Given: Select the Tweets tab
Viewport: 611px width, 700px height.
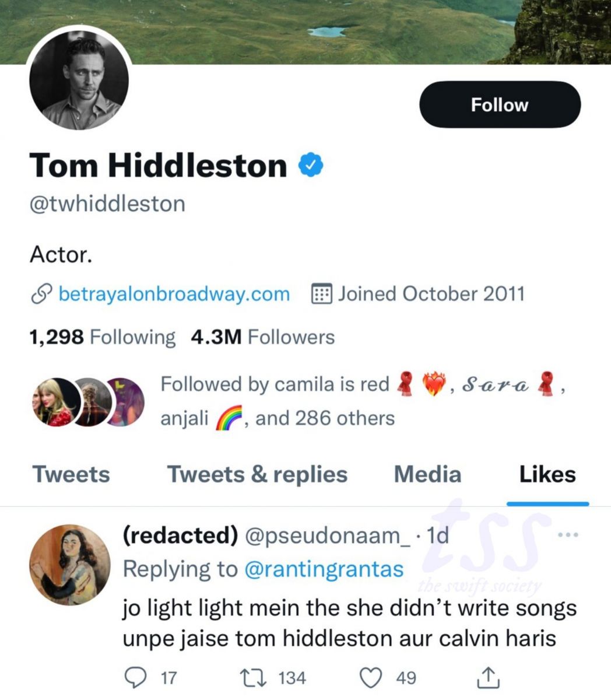Looking at the screenshot, I should [71, 474].
